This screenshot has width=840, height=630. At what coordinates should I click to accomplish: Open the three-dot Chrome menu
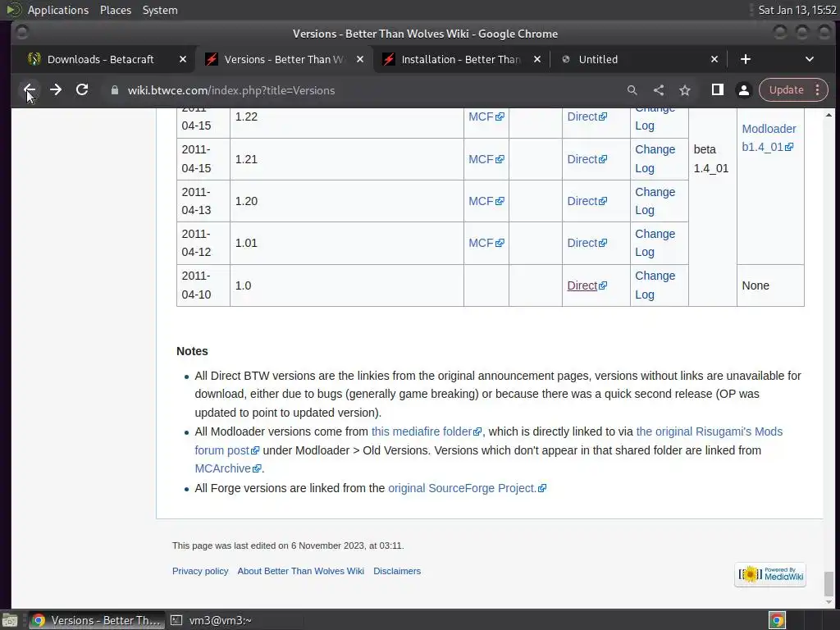[818, 90]
